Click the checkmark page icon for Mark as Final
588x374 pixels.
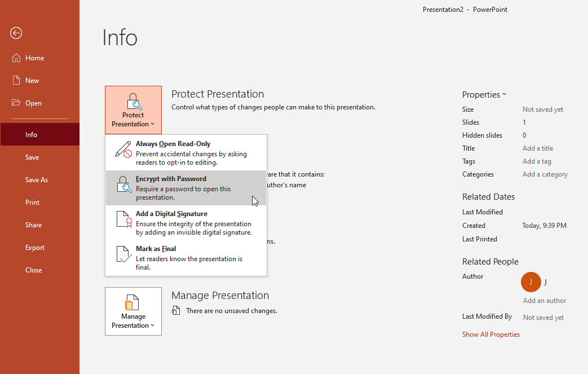tap(124, 254)
